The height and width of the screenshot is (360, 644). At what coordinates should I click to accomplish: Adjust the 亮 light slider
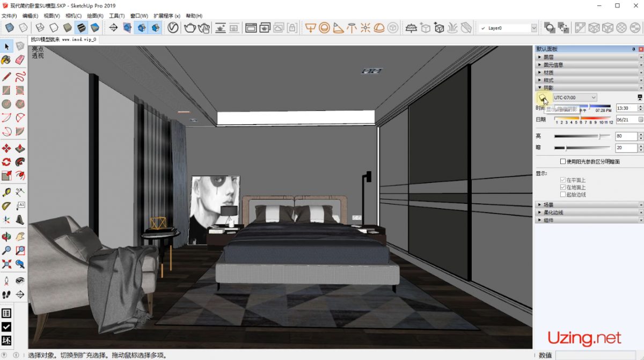[x=599, y=136]
